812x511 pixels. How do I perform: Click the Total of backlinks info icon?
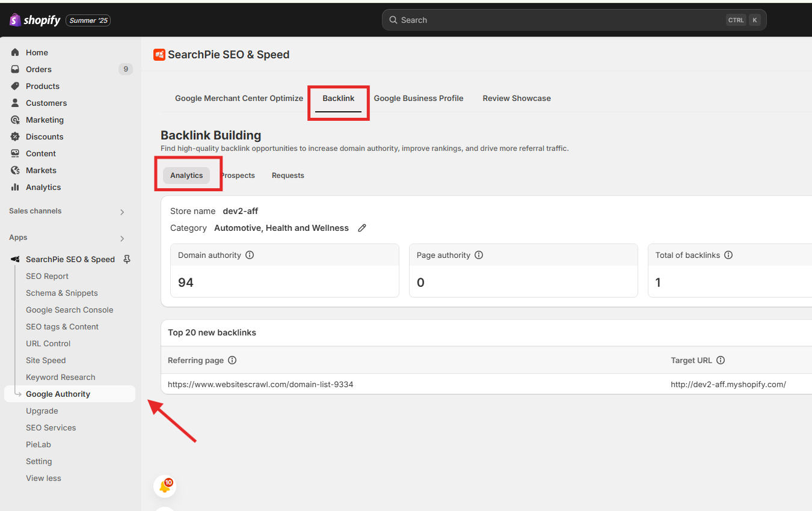(x=728, y=255)
